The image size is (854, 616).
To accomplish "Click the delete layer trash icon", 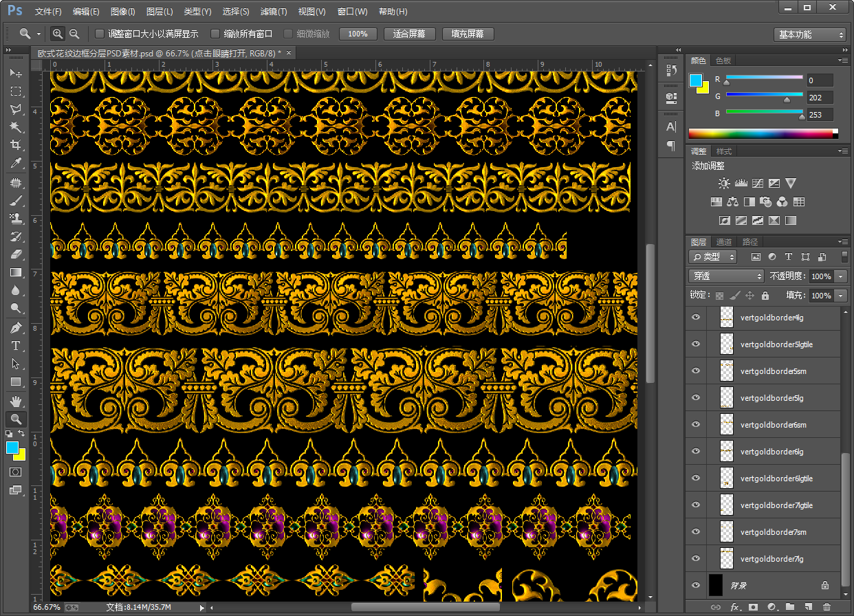I will [826, 607].
